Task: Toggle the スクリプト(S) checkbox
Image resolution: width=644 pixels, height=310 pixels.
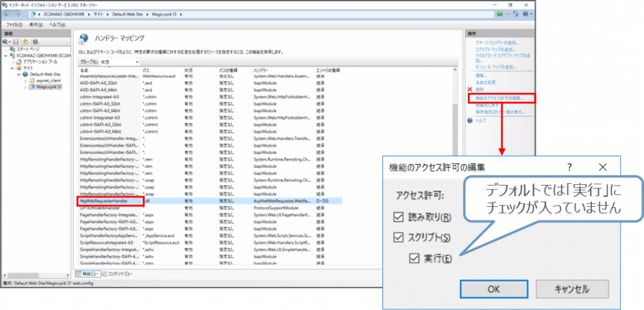Action: (399, 237)
